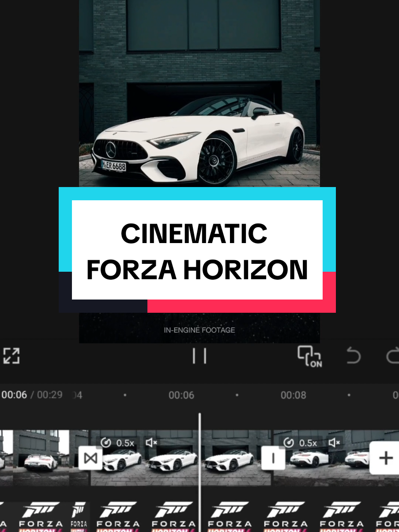
Task: Select the CINEMATIC FORZA HORIZON title
Action: click(197, 251)
